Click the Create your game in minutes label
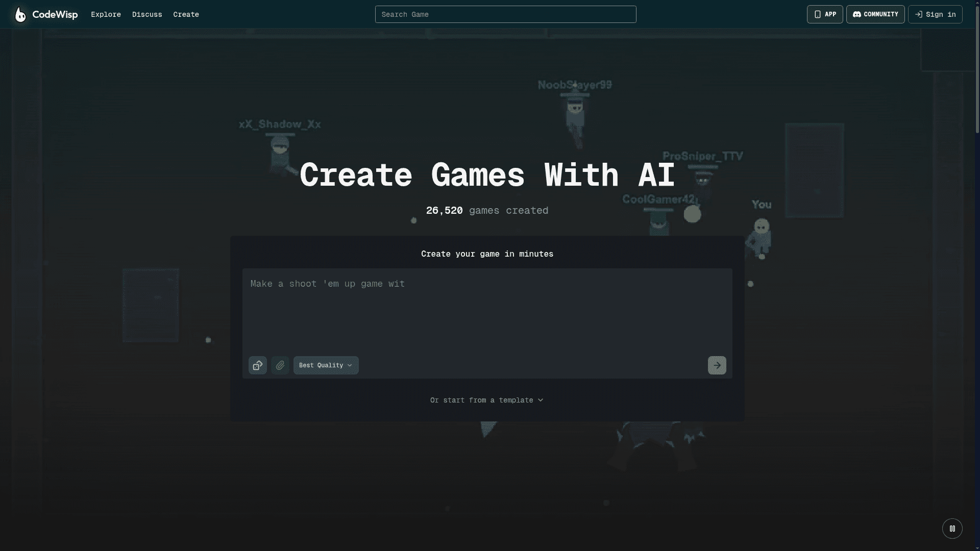This screenshot has width=980, height=551. pyautogui.click(x=487, y=254)
